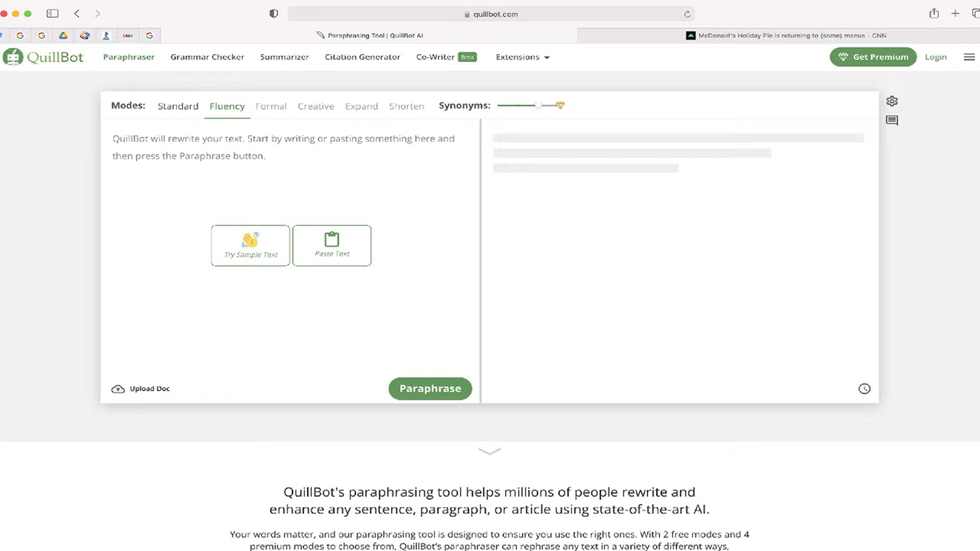Open the tab overview icon
Screen dimensions: 980x551
(975, 14)
